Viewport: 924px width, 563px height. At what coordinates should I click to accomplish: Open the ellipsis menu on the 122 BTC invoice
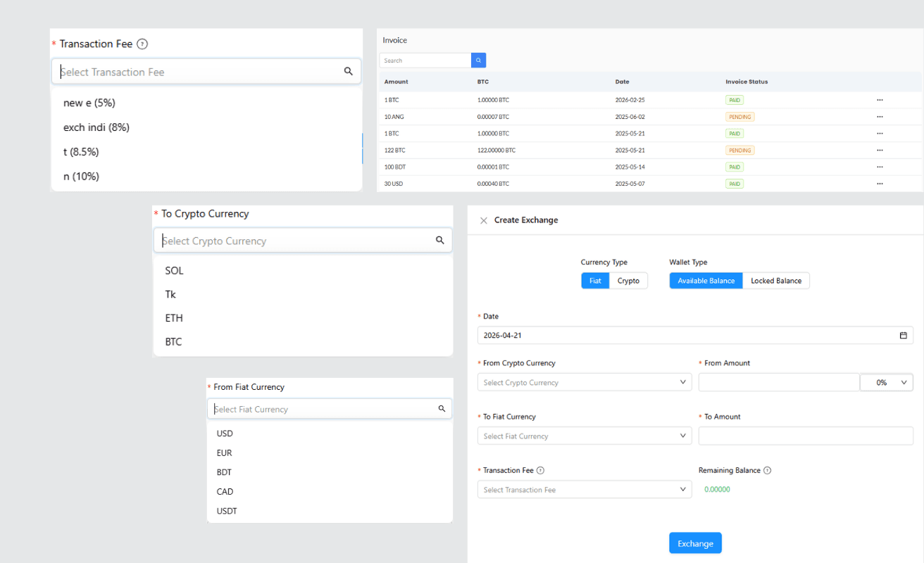(x=879, y=150)
